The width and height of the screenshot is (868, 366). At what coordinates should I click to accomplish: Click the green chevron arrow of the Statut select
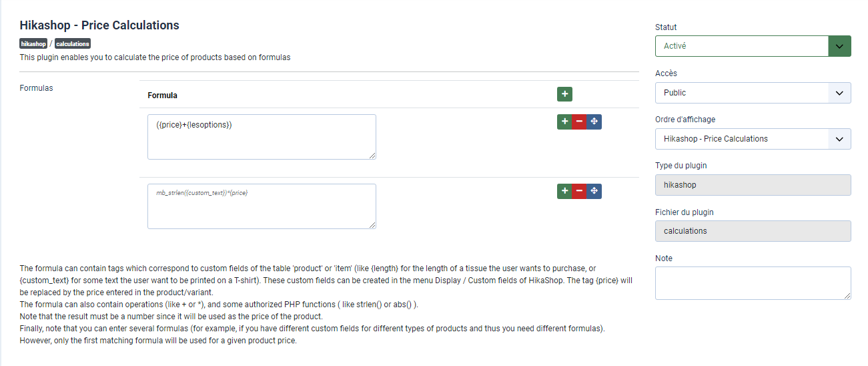[x=839, y=46]
